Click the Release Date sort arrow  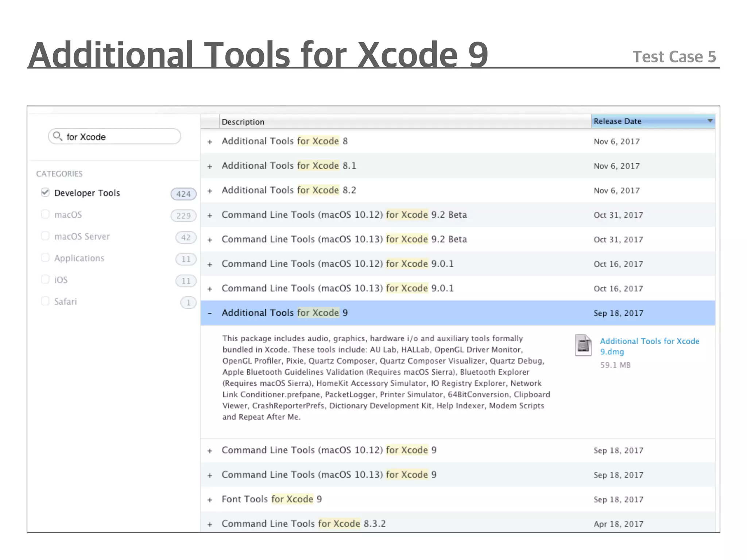[709, 121]
